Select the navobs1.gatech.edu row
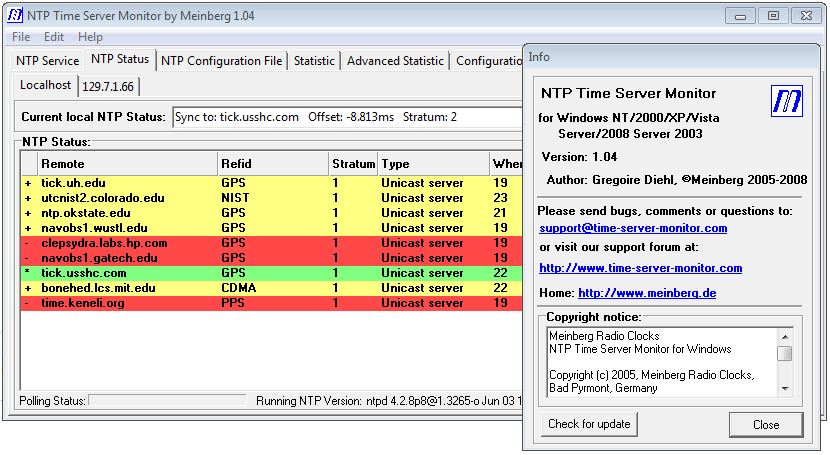830x455 pixels. point(272,258)
